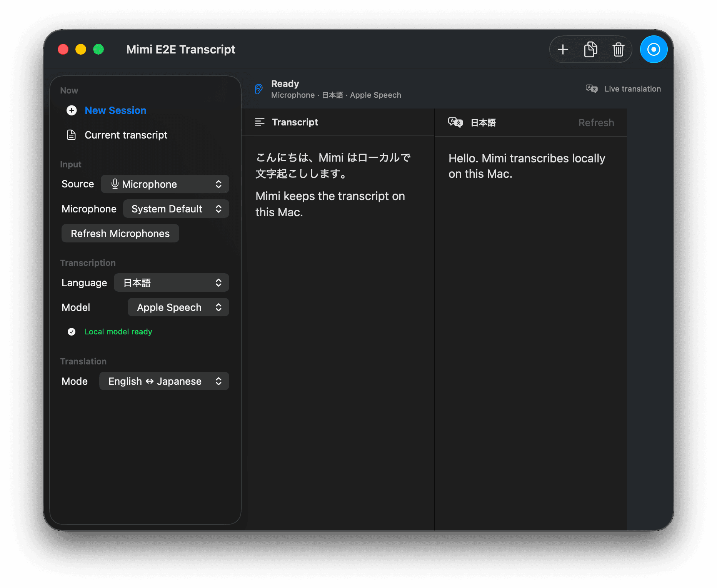Viewport: 717px width, 588px height.
Task: Toggle Live translation
Action: click(623, 89)
